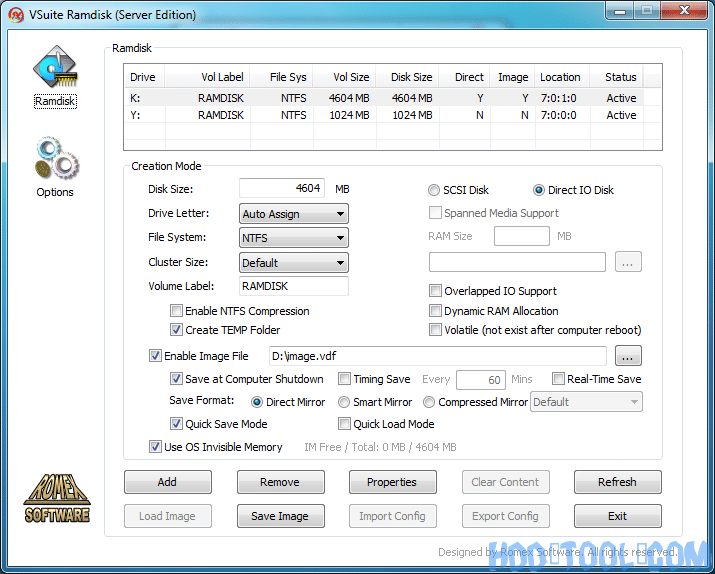The height and width of the screenshot is (574, 715).
Task: Select Direct Mirror save format
Action: click(x=257, y=402)
